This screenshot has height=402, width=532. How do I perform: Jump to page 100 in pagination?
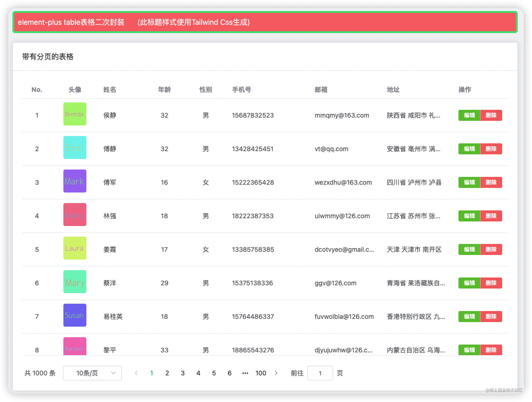pyautogui.click(x=261, y=373)
